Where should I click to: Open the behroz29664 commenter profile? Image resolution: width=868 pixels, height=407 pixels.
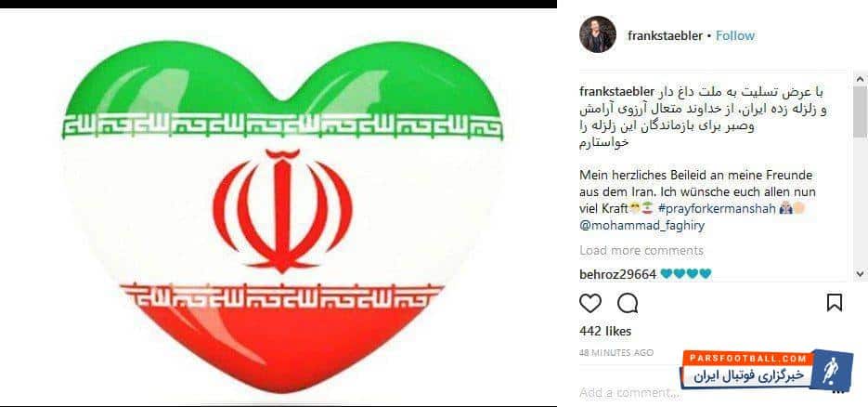pos(617,274)
